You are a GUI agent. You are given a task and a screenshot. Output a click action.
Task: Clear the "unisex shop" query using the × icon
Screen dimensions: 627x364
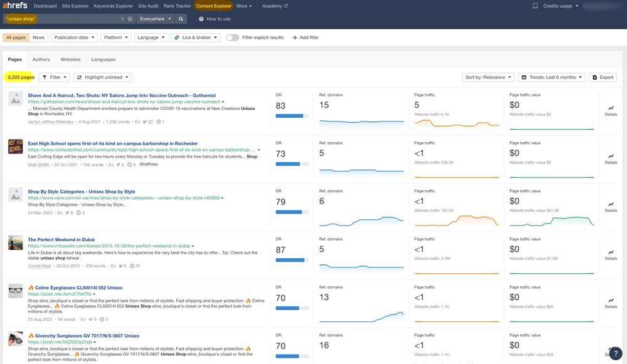[123, 19]
